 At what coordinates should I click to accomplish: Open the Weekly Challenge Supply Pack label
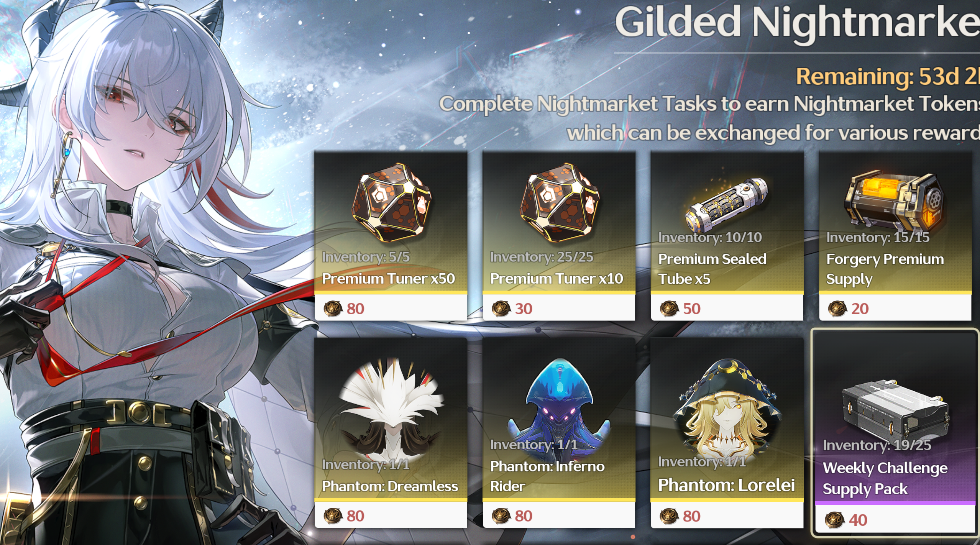885,479
